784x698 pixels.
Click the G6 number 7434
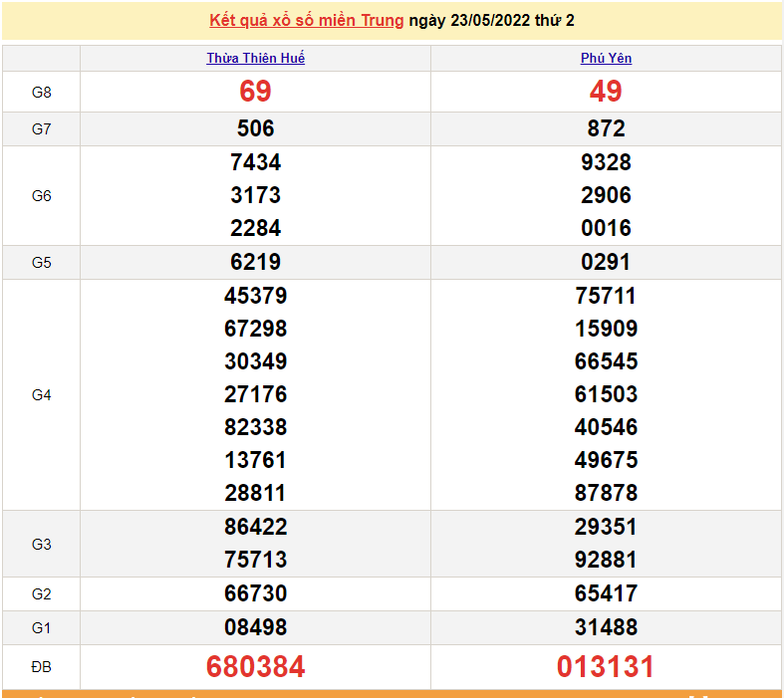255,162
